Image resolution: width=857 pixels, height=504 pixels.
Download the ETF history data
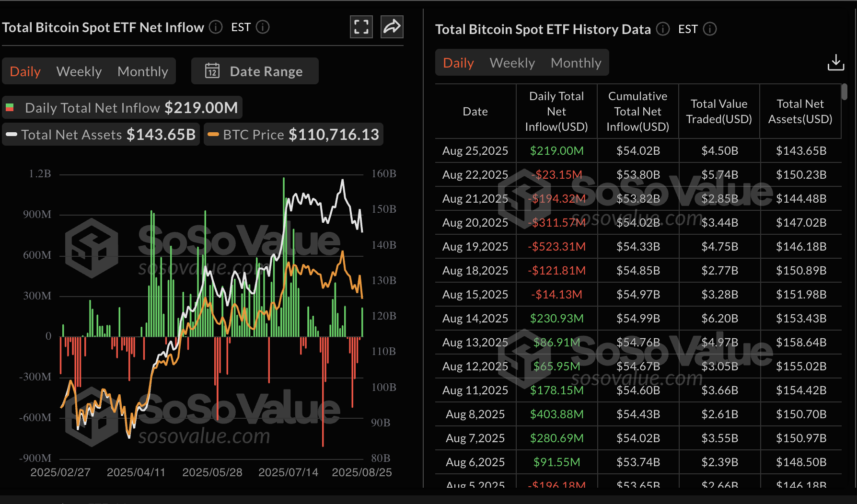point(836,62)
